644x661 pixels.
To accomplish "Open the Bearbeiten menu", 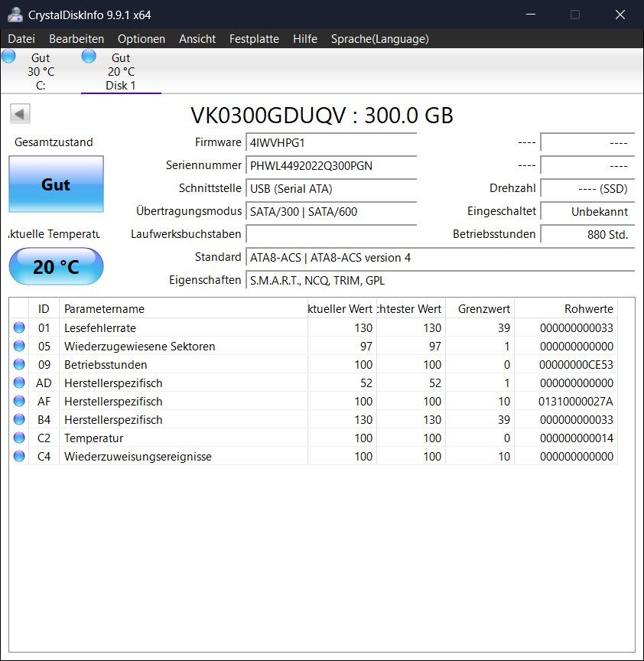I will [76, 39].
